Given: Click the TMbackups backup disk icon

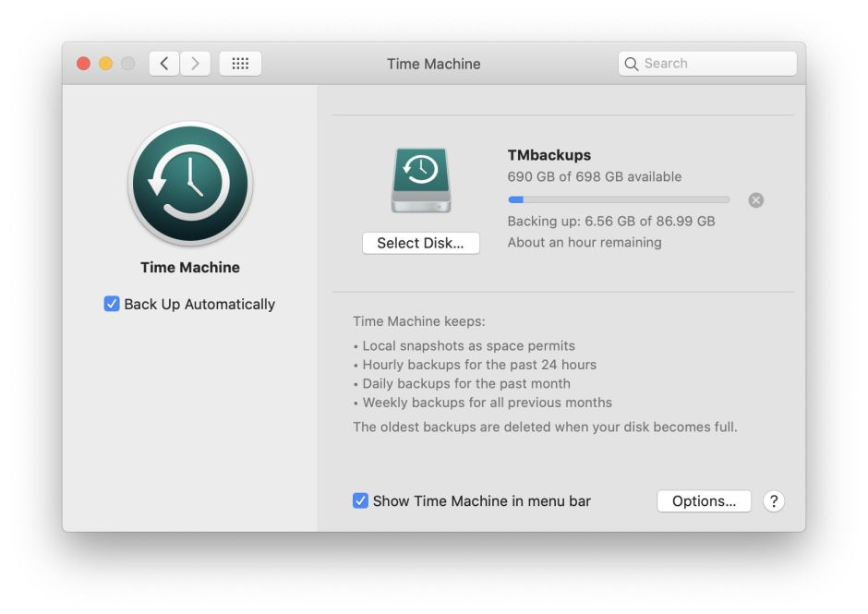Looking at the screenshot, I should 421,180.
